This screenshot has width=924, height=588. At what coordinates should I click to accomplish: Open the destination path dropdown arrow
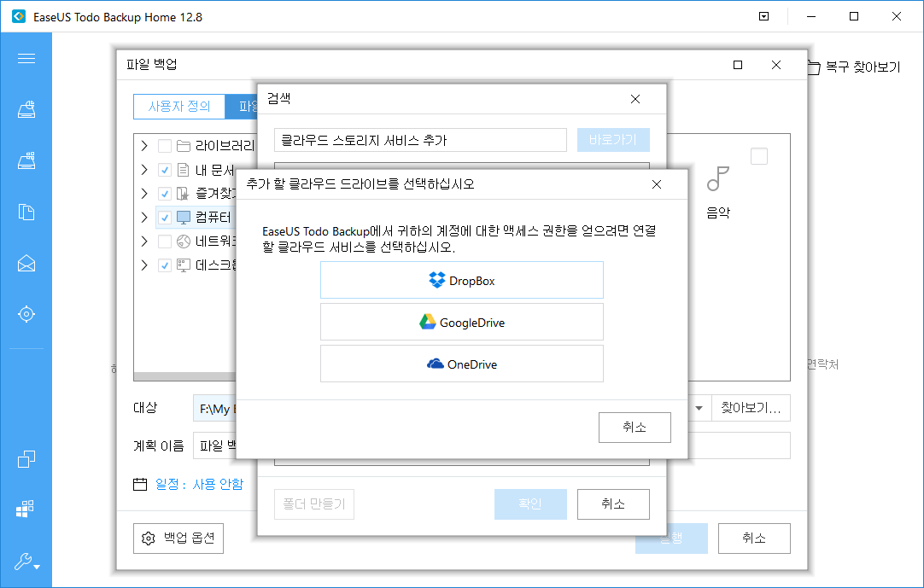point(697,408)
